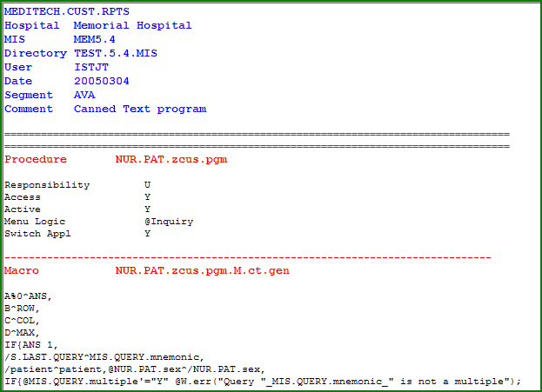The image size is (542, 392).
Task: Click the Directory label in header
Action: pos(36,53)
